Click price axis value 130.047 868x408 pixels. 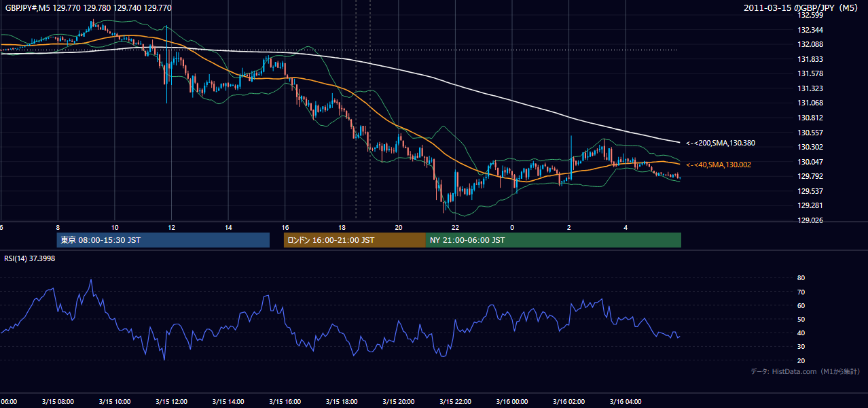[810, 162]
